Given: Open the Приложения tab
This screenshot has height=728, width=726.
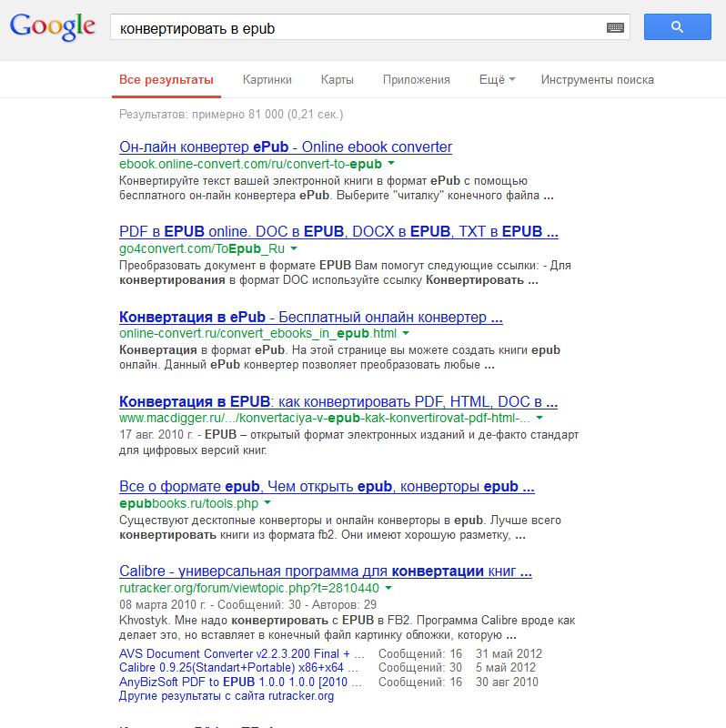Looking at the screenshot, I should coord(417,80).
